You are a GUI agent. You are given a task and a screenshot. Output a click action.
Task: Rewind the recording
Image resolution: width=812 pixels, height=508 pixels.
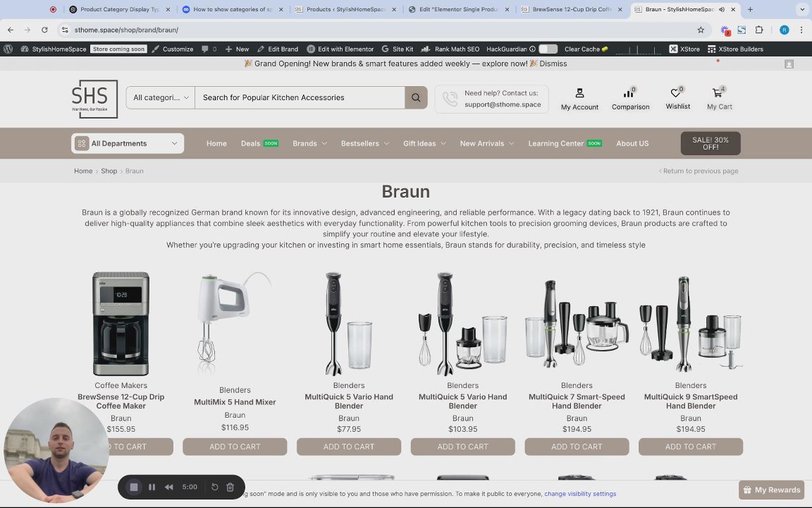[x=169, y=488]
